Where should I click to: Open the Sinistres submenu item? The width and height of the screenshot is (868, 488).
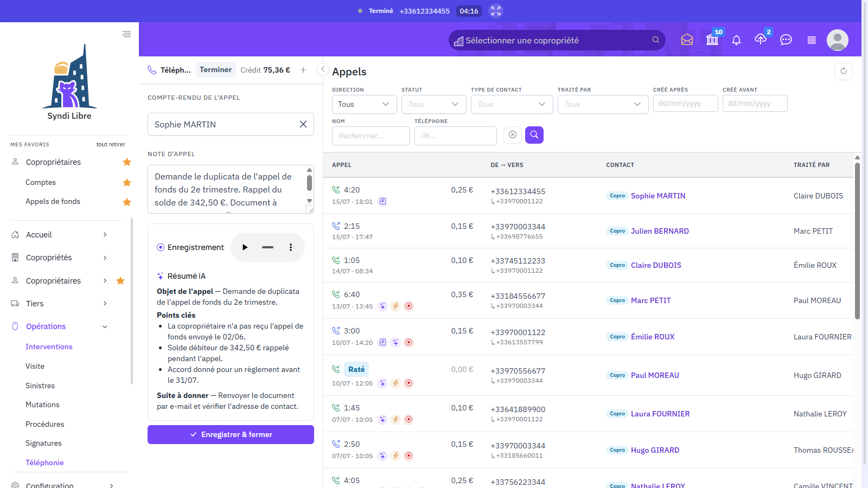point(40,386)
